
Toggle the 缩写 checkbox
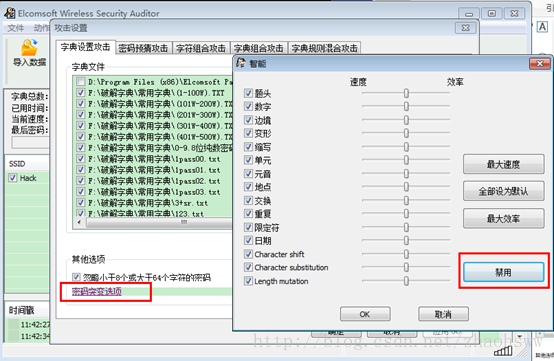point(248,147)
